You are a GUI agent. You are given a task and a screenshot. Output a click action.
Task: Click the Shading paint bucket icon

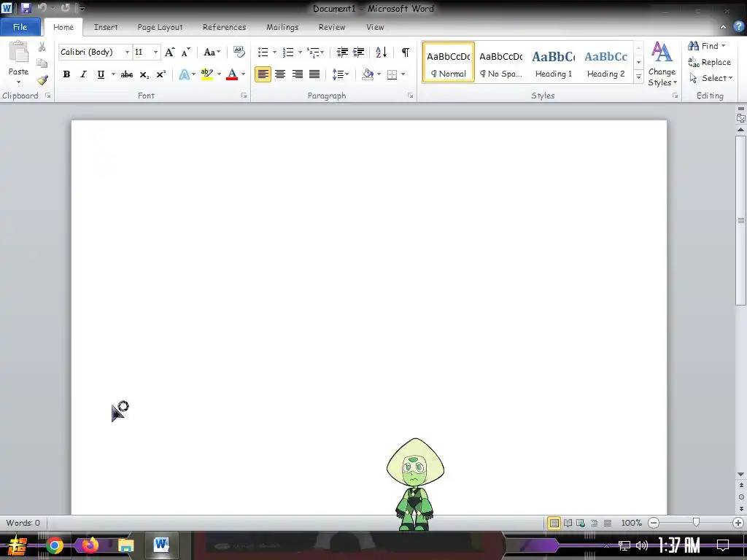368,74
